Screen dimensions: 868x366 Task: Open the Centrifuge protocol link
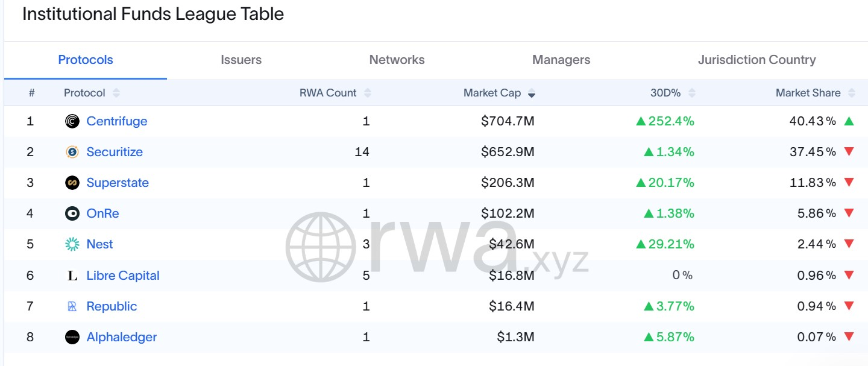click(116, 121)
